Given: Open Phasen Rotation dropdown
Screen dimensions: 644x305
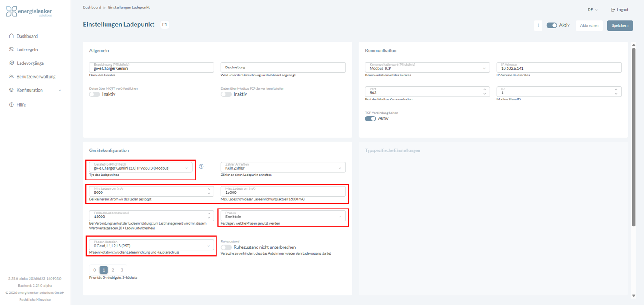Looking at the screenshot, I should click(x=152, y=244).
